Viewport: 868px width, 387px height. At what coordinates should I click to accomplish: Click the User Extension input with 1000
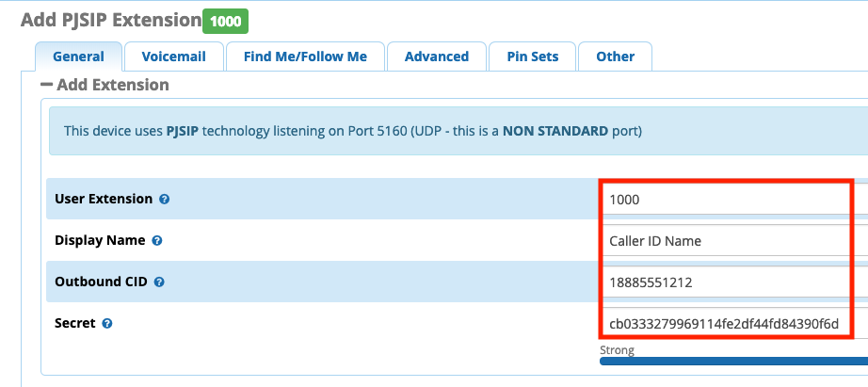tap(734, 200)
